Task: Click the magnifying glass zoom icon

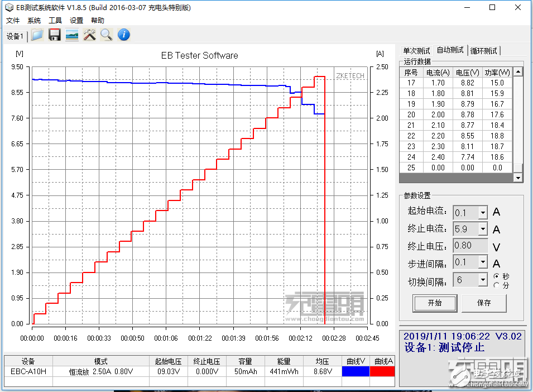Action: [x=107, y=35]
